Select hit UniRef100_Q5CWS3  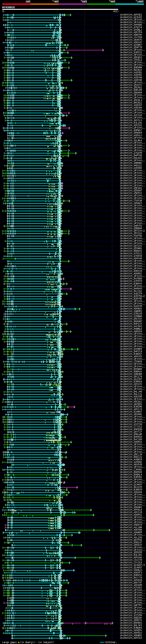(131, 58)
